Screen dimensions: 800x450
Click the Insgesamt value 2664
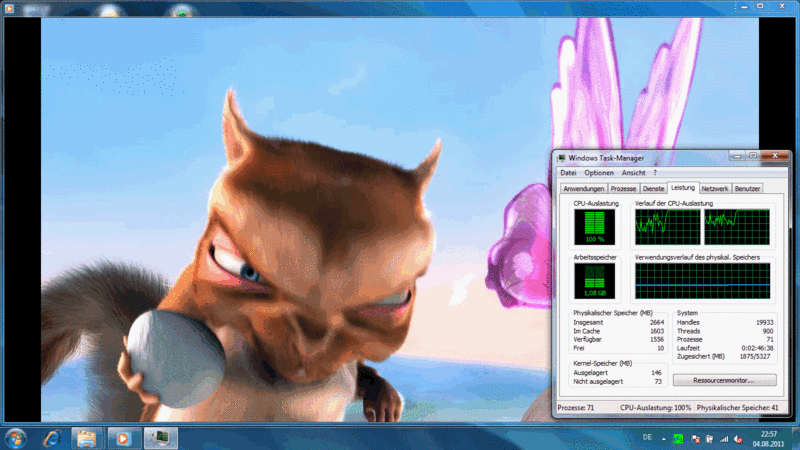tap(657, 322)
